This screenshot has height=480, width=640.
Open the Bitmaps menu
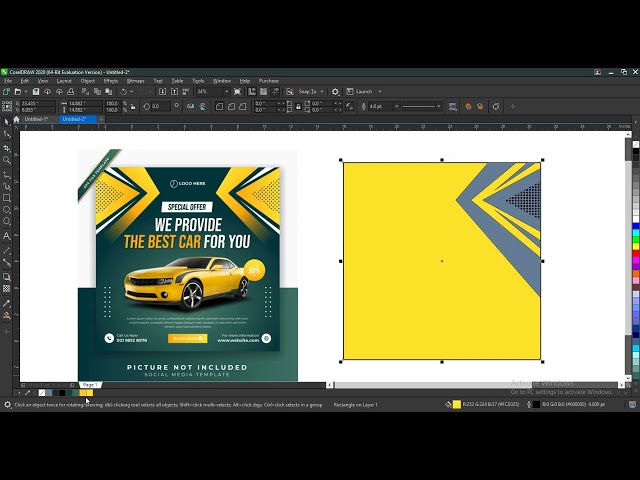(136, 81)
